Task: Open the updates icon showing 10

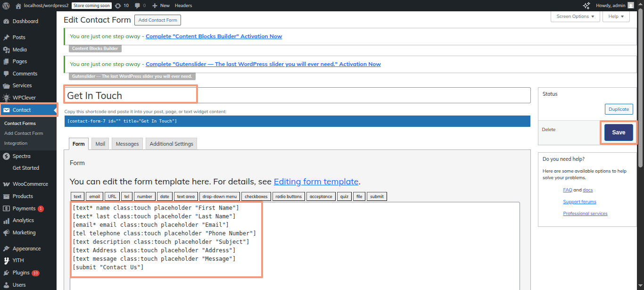Action: (x=117, y=6)
